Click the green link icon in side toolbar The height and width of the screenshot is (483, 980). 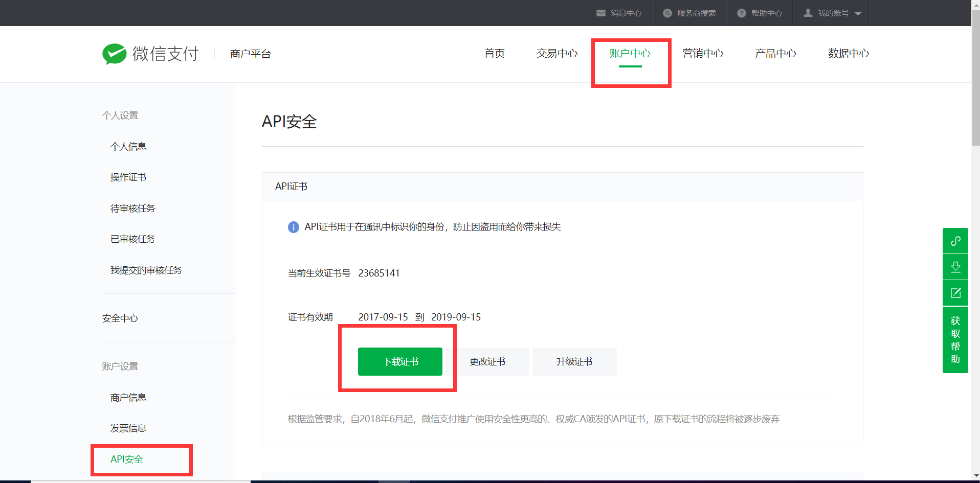click(955, 241)
